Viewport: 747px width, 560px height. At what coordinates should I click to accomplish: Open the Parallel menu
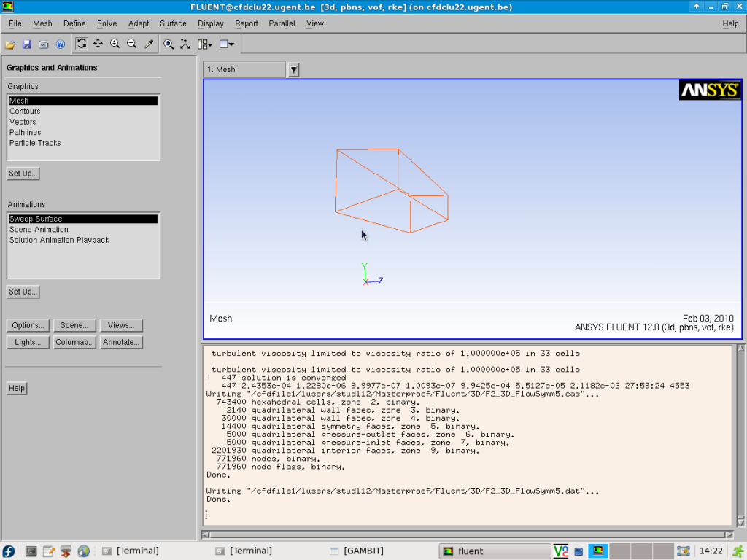(282, 23)
